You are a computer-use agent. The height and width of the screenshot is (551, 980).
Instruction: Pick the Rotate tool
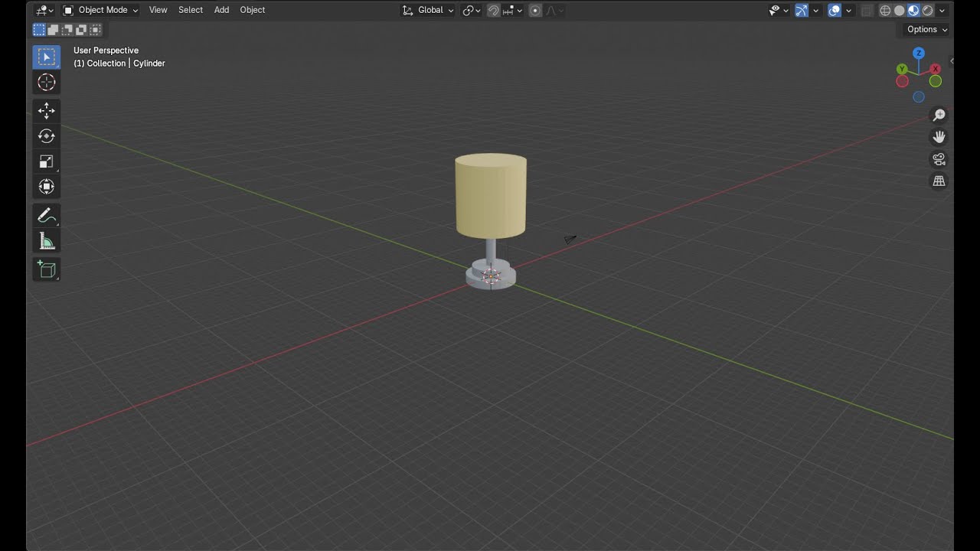coord(46,136)
